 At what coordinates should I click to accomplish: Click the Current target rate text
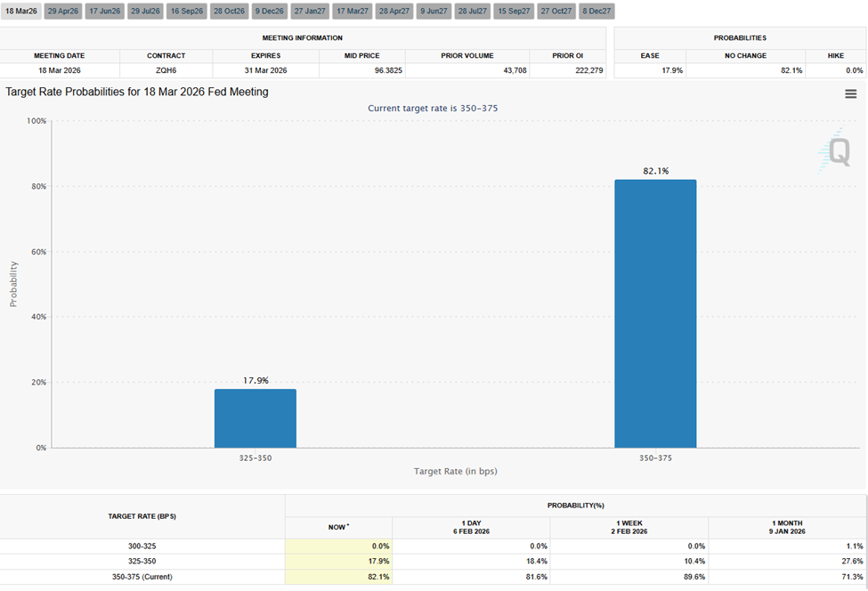pyautogui.click(x=434, y=107)
